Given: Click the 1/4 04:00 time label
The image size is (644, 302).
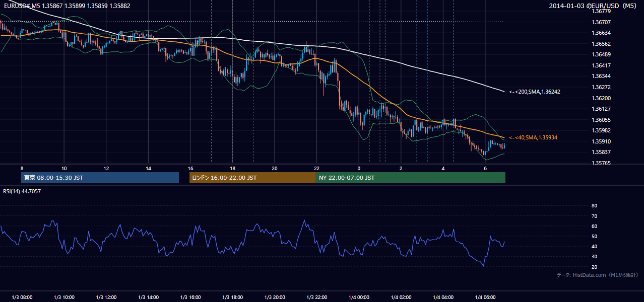Looking at the screenshot, I should [x=443, y=297].
